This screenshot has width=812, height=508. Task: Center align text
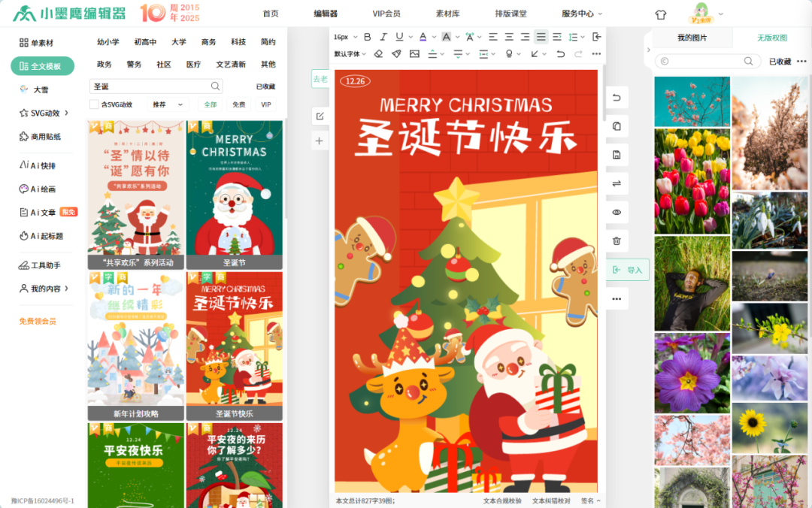pyautogui.click(x=509, y=37)
